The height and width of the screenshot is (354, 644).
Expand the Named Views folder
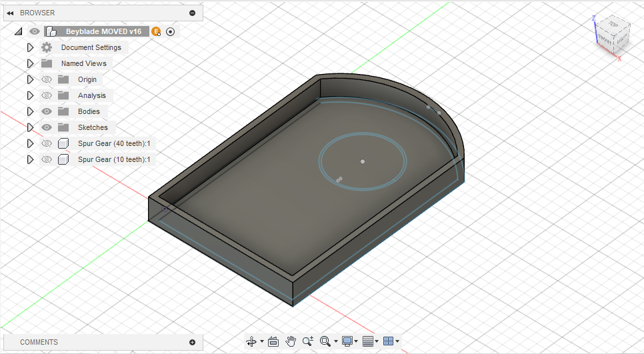click(x=30, y=63)
